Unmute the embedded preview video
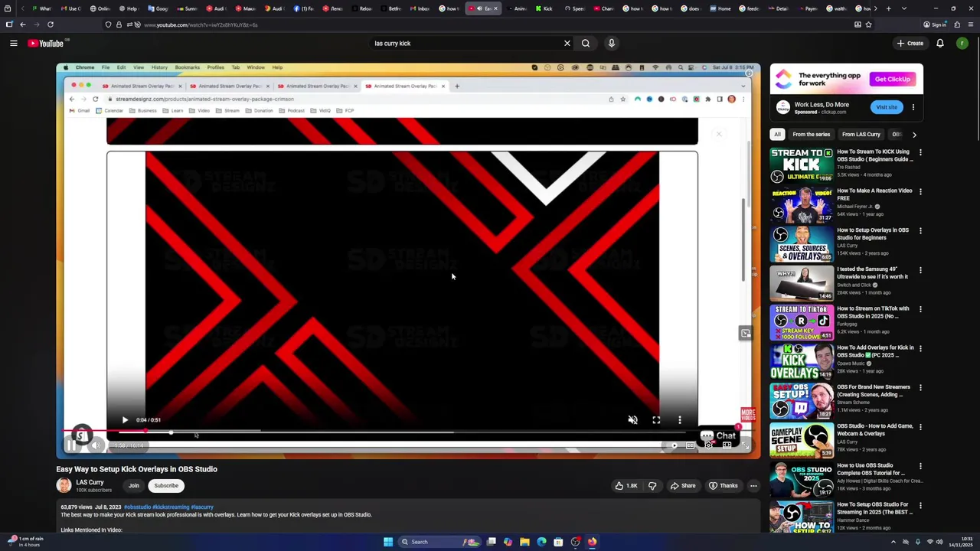 [x=632, y=419]
